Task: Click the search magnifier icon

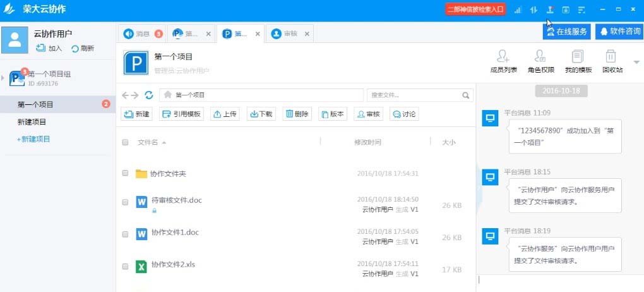Action: (466, 95)
